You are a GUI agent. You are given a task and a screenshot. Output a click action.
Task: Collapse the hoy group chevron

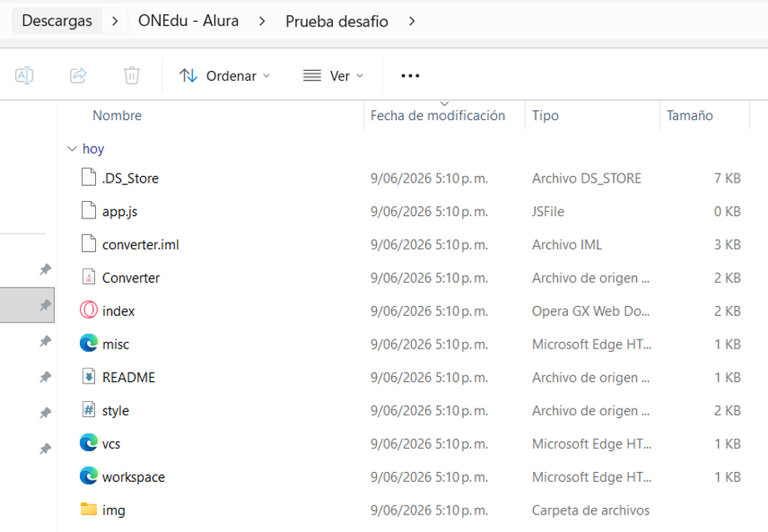72,148
